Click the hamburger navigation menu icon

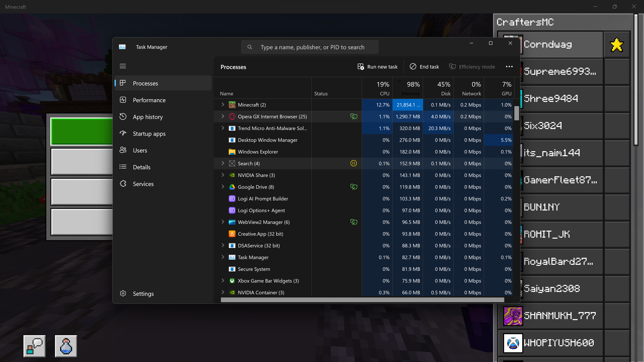pyautogui.click(x=123, y=66)
